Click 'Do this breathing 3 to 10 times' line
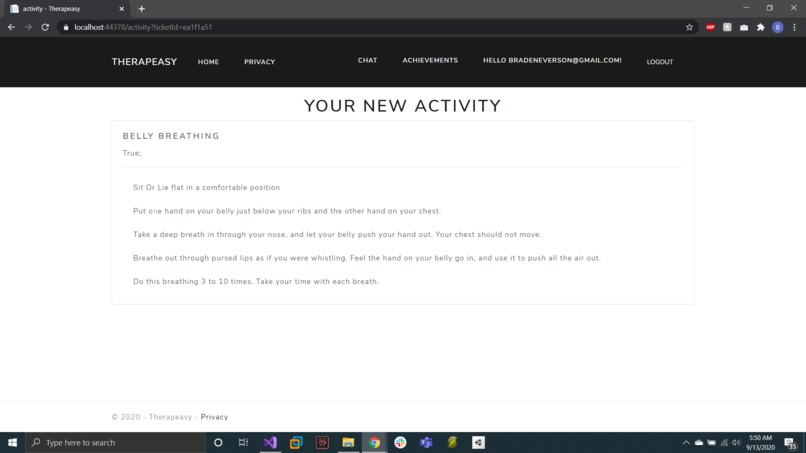This screenshot has width=806, height=453. tap(256, 282)
